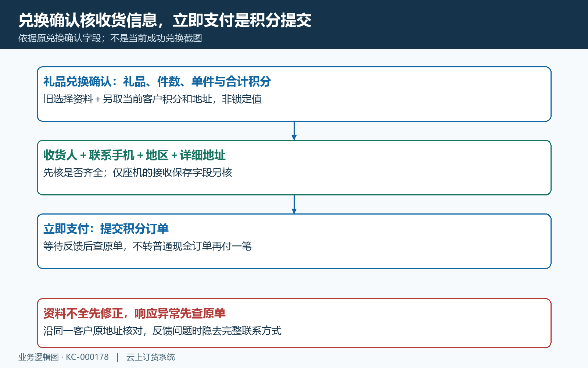Click heading 礼品兑换确认：礼品、件数、单件与合计积分
588x368 pixels.
coord(157,81)
